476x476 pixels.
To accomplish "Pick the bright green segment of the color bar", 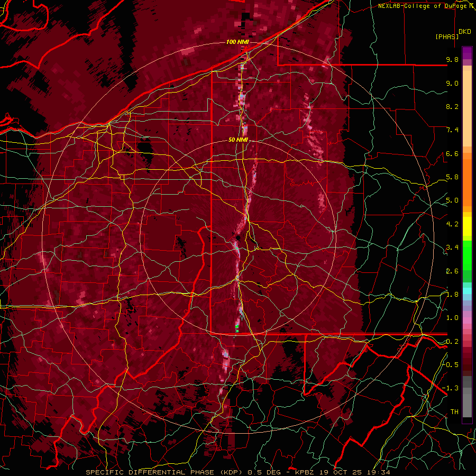I will (467, 257).
